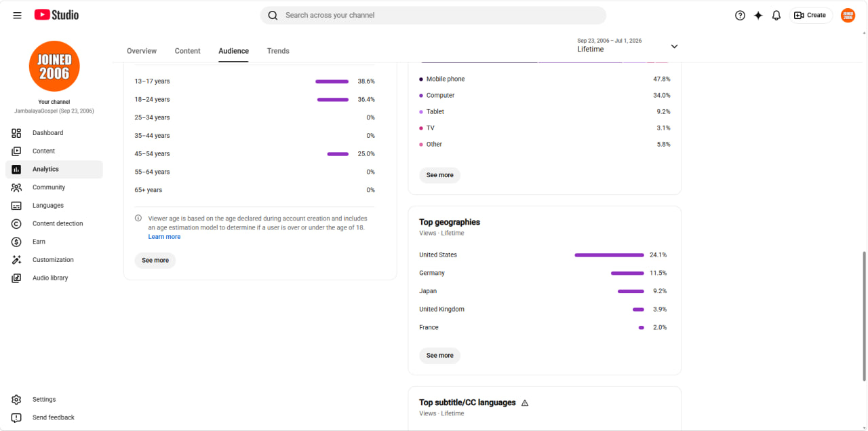868x431 pixels.
Task: Click the Computer device row
Action: tap(545, 96)
